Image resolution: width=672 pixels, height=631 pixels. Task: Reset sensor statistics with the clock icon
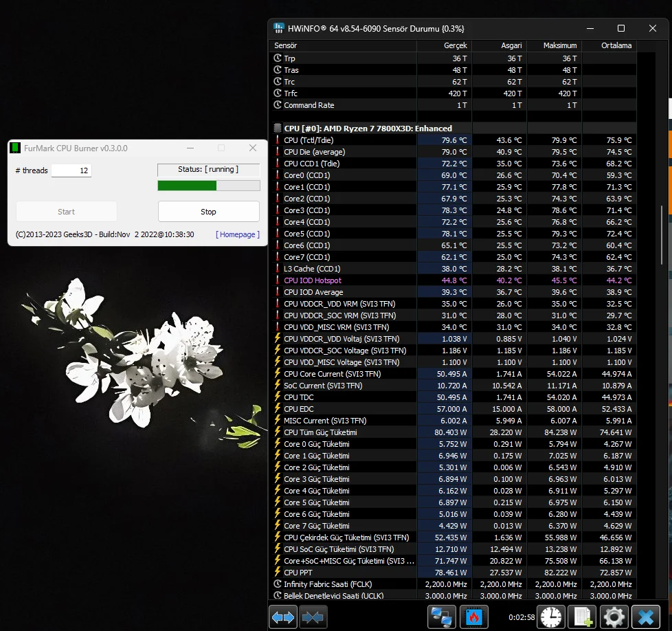coord(551,617)
